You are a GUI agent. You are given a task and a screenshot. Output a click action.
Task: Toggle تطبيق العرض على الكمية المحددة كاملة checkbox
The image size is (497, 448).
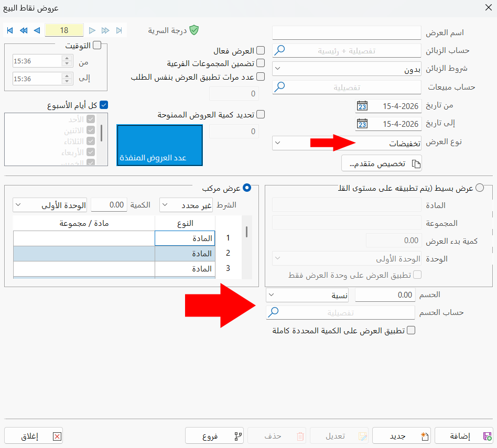[x=411, y=331]
